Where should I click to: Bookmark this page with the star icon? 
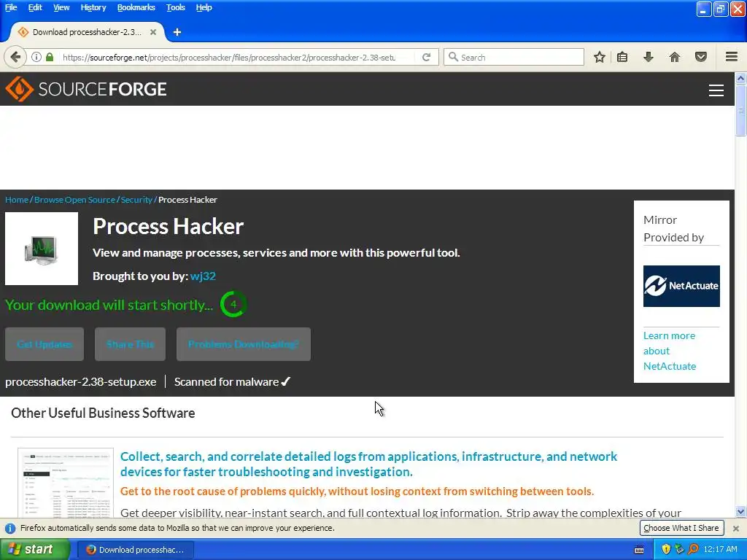tap(600, 57)
